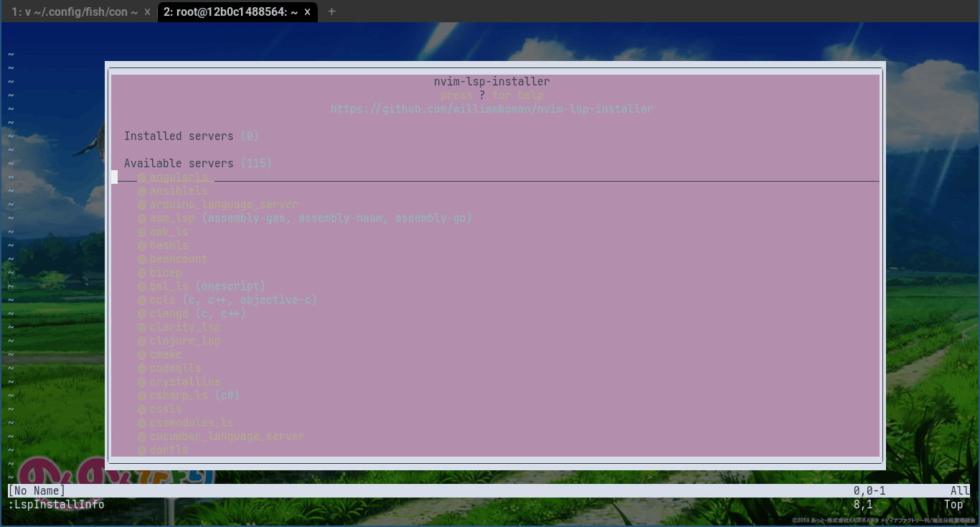Select the angularls server name
The image size is (980, 527).
[179, 177]
